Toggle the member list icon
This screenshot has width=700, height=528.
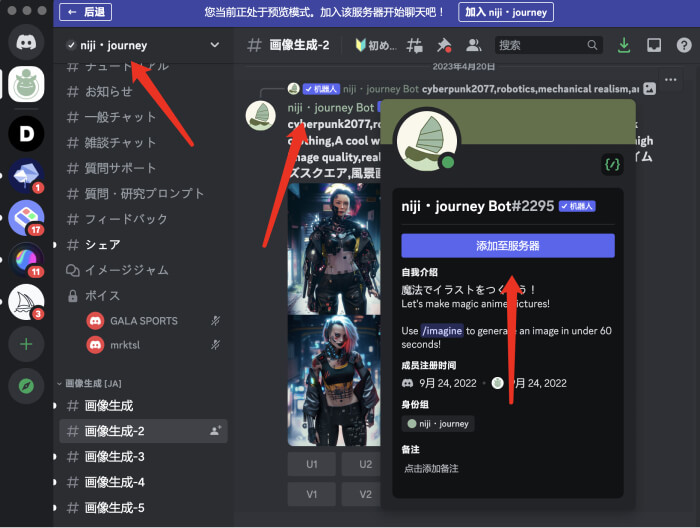474,45
